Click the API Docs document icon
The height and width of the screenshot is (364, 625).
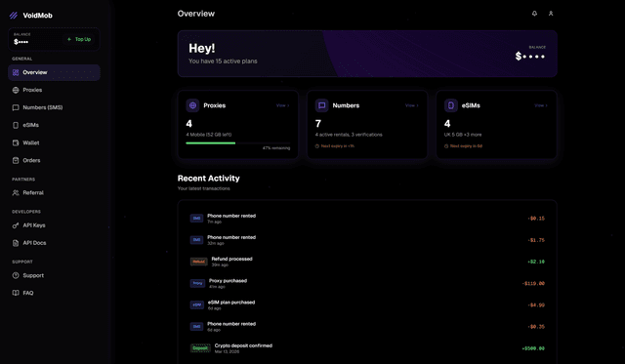point(16,243)
